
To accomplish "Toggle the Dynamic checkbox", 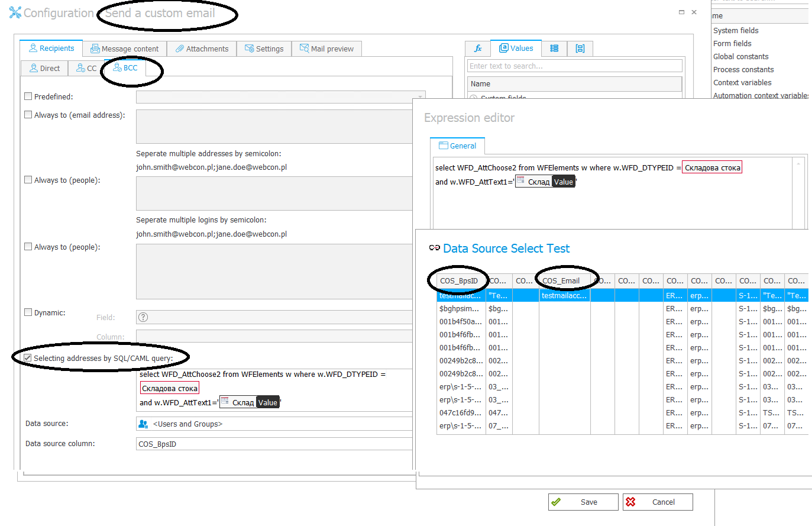I will coord(28,312).
